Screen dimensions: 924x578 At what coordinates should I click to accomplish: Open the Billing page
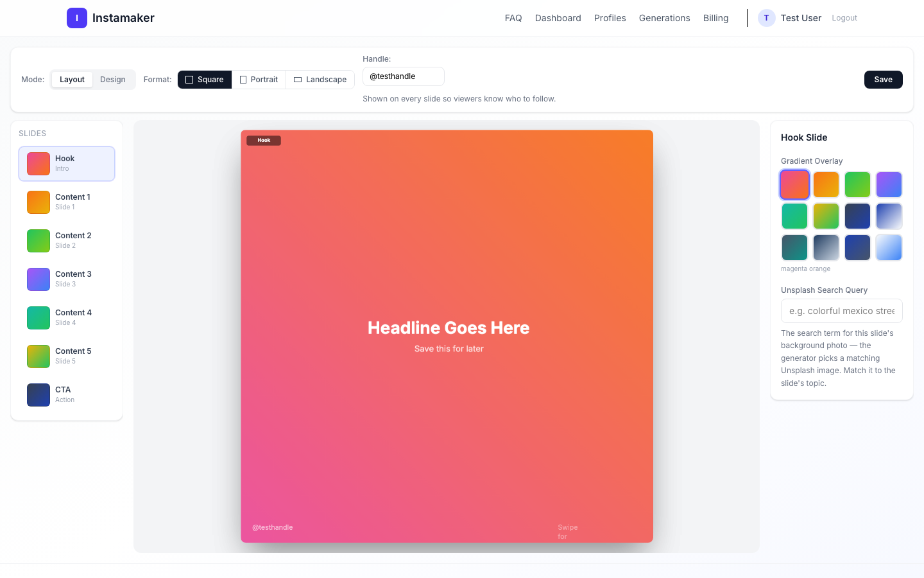coord(716,18)
